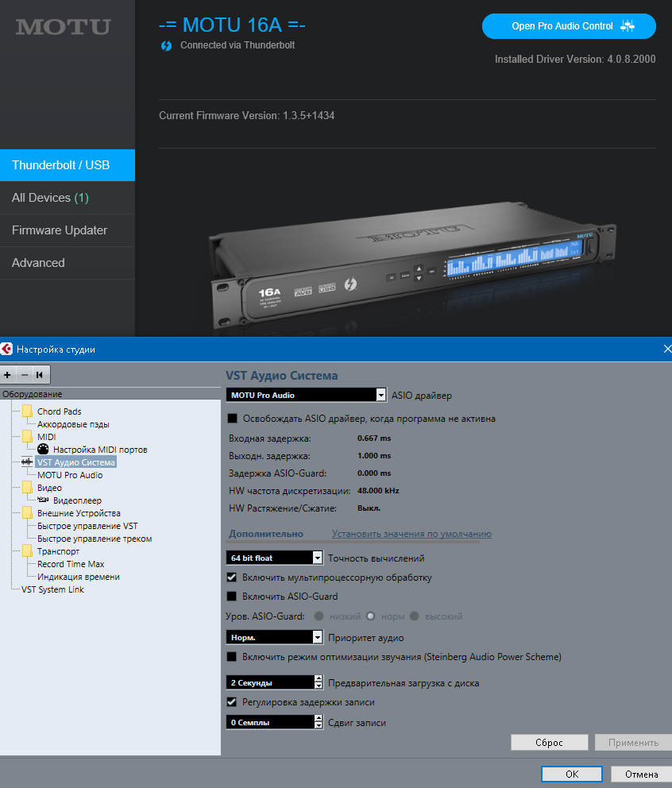Click the down arrow of the 0 Семплы record shift stepper

[x=319, y=726]
